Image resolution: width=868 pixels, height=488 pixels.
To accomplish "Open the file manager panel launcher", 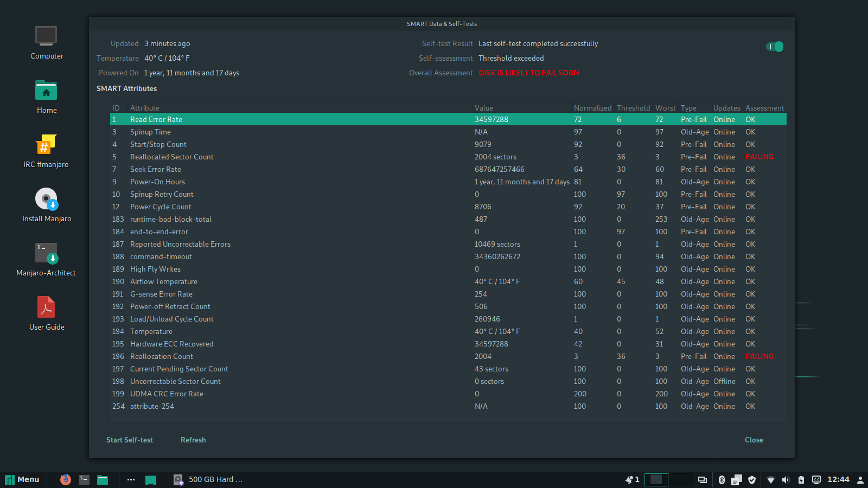I will (103, 479).
